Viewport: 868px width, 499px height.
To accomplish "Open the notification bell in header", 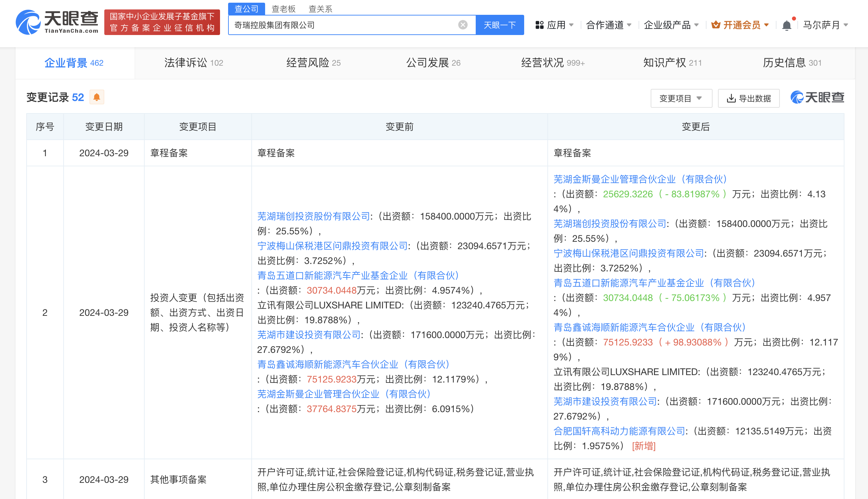I will tap(787, 25).
